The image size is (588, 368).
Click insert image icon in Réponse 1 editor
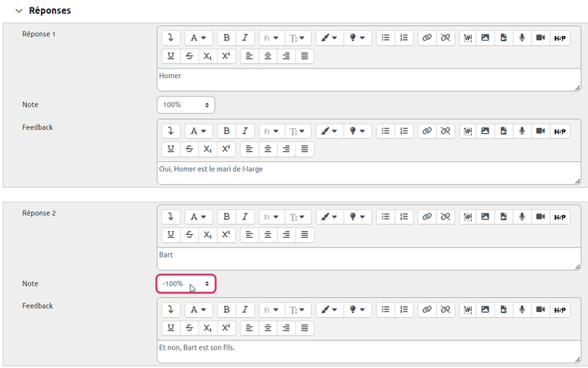coord(485,38)
